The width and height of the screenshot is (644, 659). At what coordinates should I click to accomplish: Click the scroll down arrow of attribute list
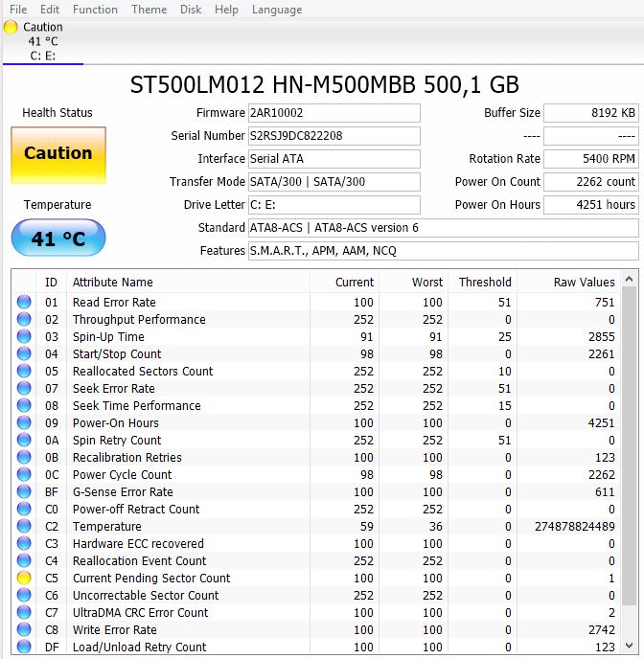(x=630, y=646)
